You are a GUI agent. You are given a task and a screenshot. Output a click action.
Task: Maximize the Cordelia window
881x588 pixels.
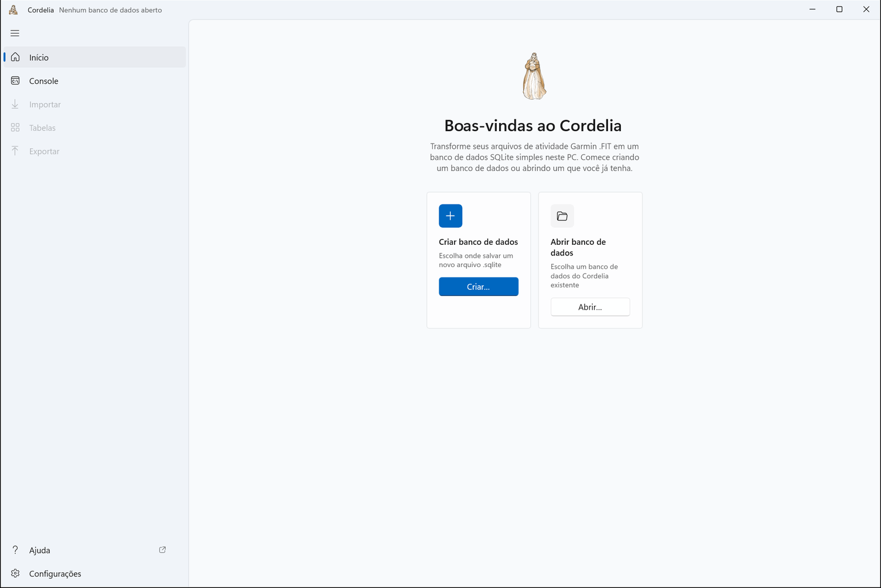(839, 9)
